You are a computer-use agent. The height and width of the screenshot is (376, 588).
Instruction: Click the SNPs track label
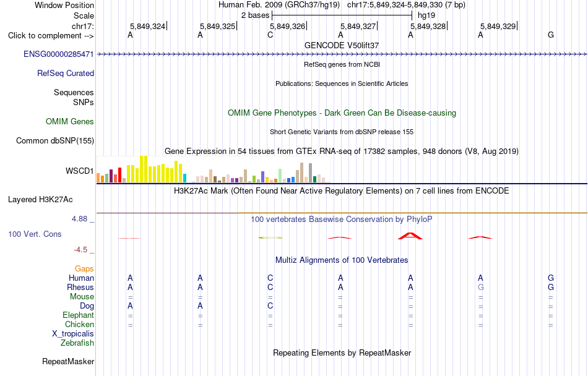(84, 102)
